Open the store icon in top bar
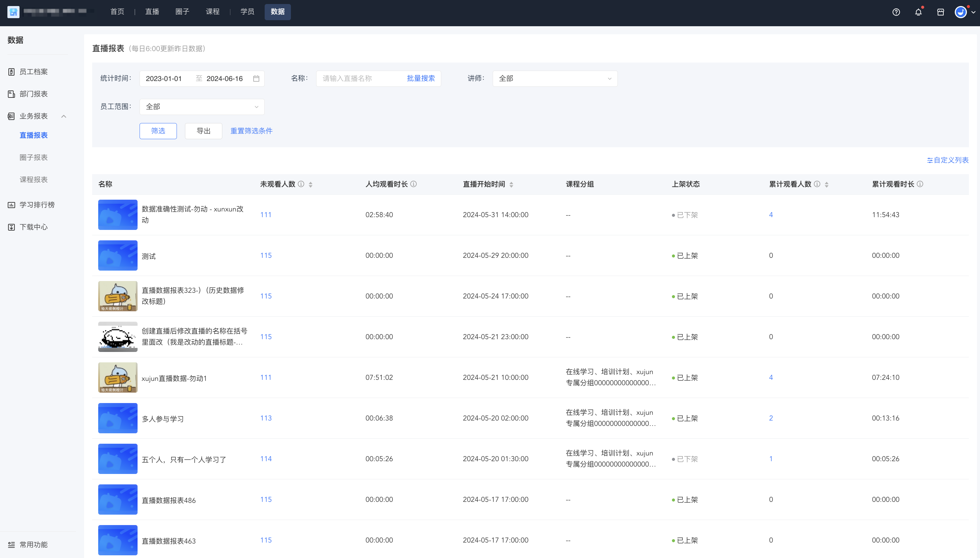This screenshot has height=558, width=980. click(x=941, y=12)
